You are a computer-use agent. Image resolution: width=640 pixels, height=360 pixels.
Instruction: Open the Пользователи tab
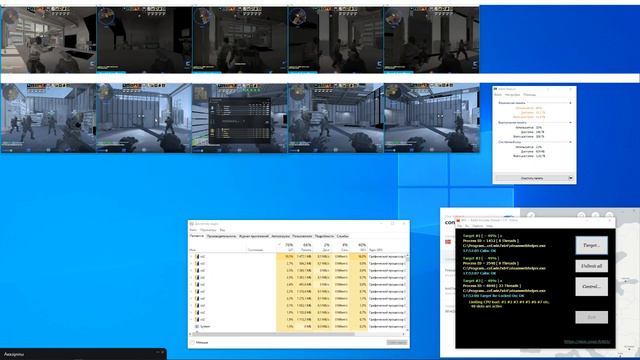click(302, 236)
